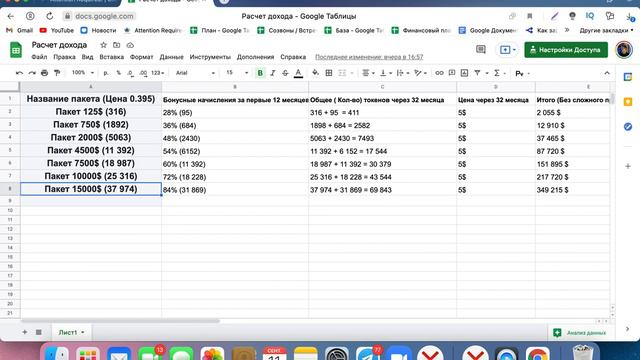Create a filter
This screenshot has width=640, height=360.
point(477,73)
